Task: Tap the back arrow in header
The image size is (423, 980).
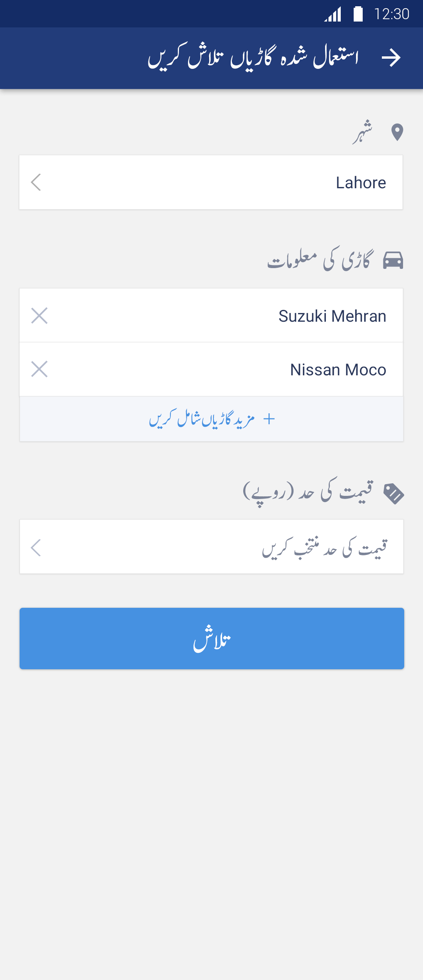Action: [391, 58]
